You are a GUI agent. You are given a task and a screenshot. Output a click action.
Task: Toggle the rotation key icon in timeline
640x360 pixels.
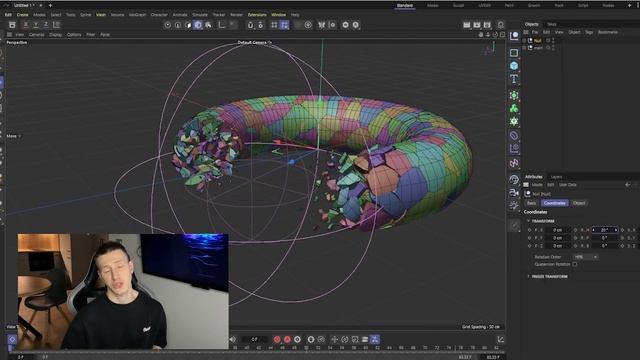pos(344,339)
